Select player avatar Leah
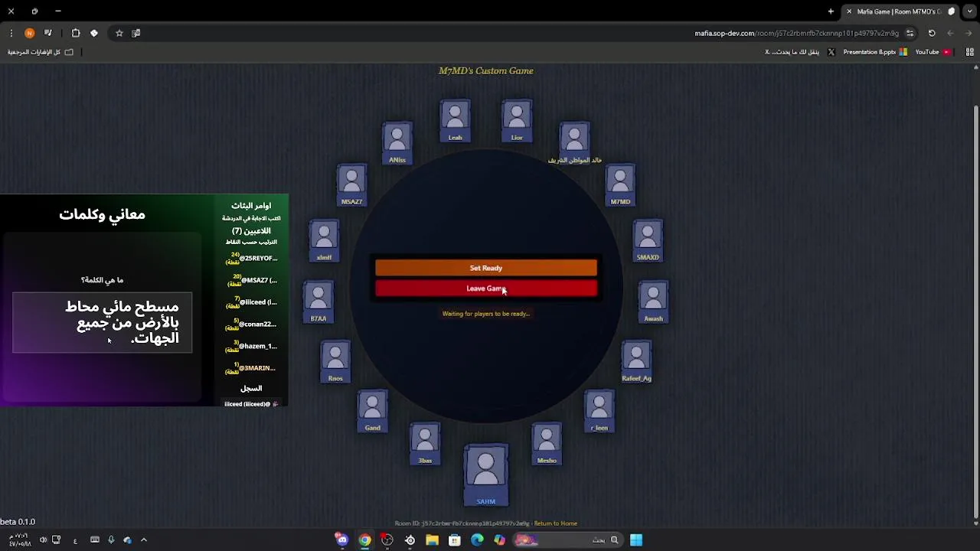The image size is (980, 551). 455,121
